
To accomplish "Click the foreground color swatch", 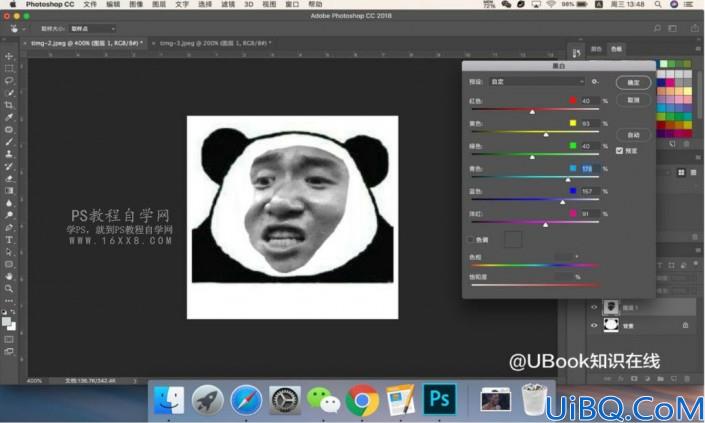I will pos(6,322).
